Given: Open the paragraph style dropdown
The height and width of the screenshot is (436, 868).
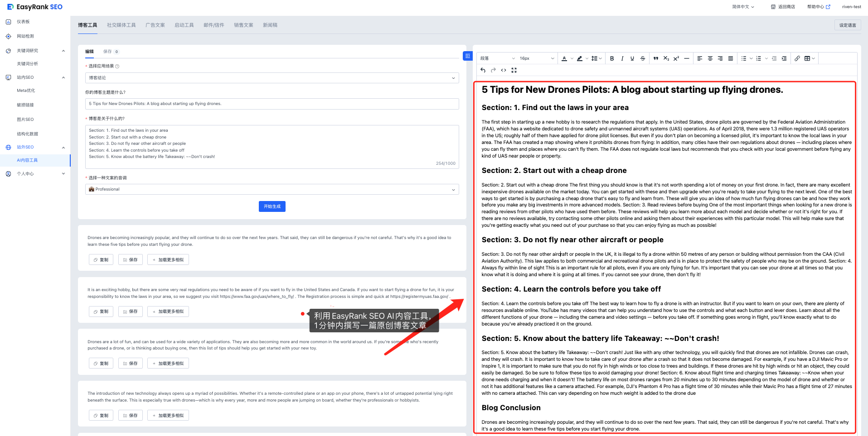Looking at the screenshot, I should coord(498,58).
